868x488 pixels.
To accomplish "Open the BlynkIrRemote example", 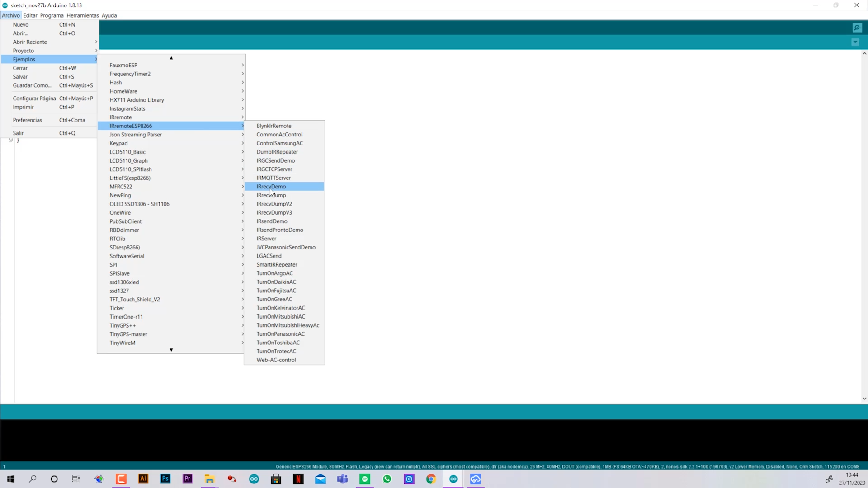I will [284, 126].
